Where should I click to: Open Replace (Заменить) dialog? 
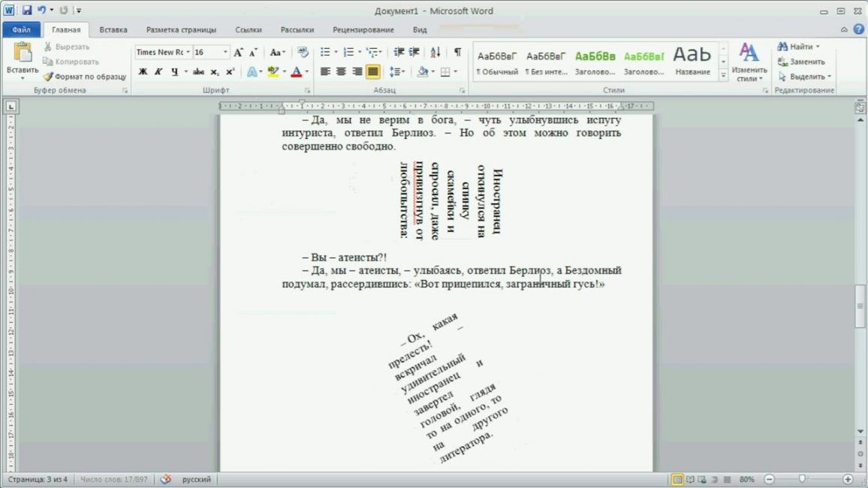801,62
